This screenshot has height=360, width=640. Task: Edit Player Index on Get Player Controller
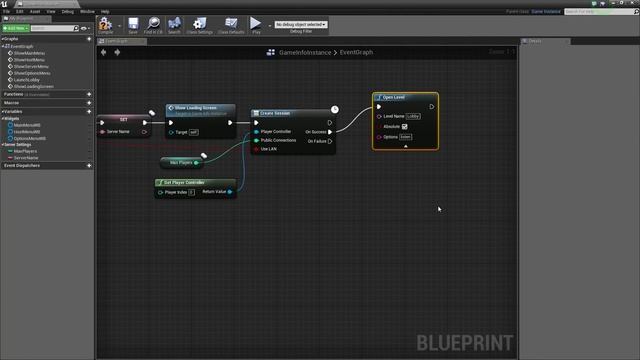[191, 192]
